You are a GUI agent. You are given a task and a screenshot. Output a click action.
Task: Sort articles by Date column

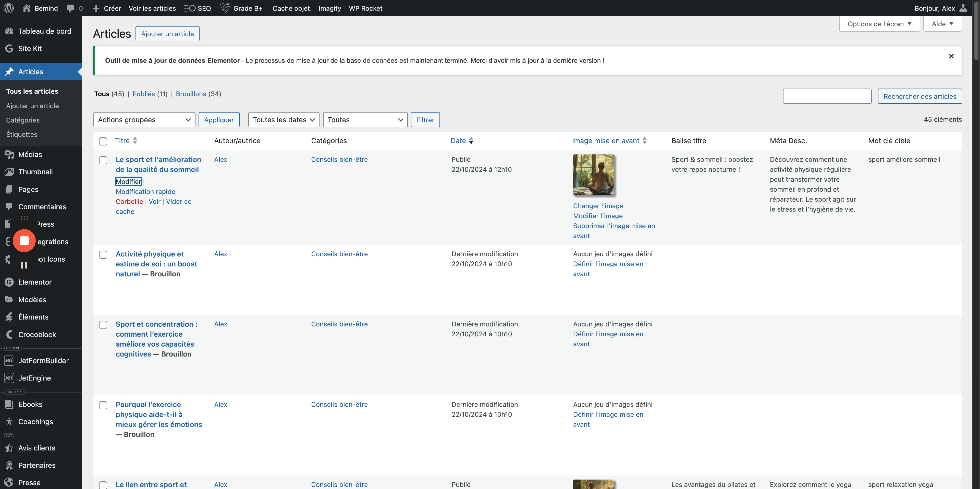pos(462,140)
